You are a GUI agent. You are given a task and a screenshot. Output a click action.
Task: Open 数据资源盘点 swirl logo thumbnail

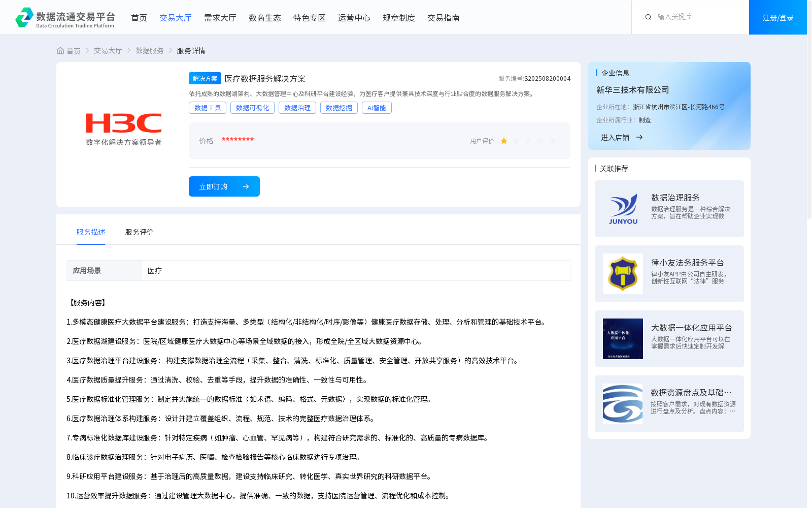[623, 404]
